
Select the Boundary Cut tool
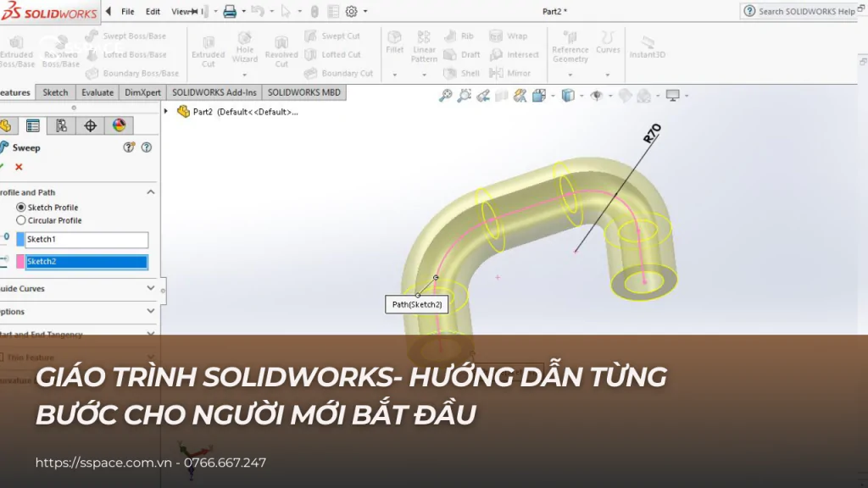pos(338,73)
